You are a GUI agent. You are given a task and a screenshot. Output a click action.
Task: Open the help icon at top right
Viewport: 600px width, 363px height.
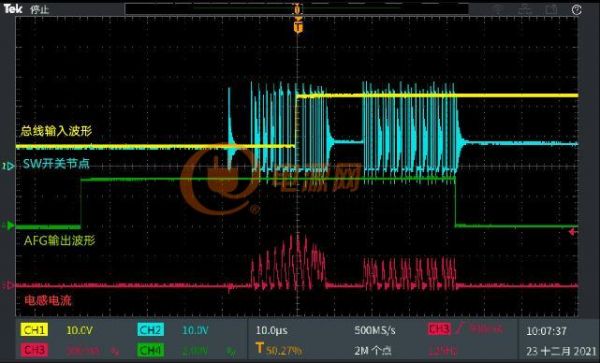tap(577, 10)
